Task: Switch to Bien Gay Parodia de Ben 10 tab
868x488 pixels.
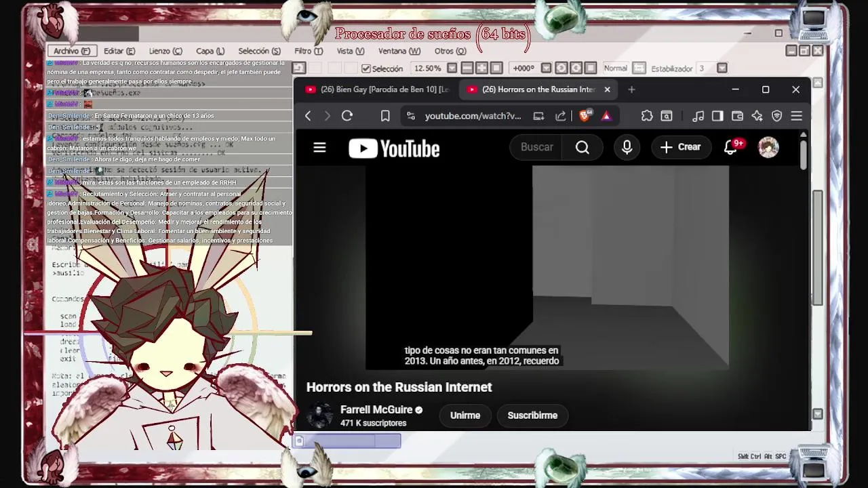Action: point(376,89)
